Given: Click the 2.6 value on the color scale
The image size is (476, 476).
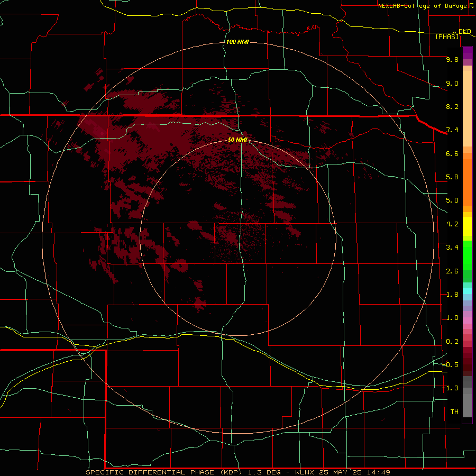Looking at the screenshot, I should [452, 271].
